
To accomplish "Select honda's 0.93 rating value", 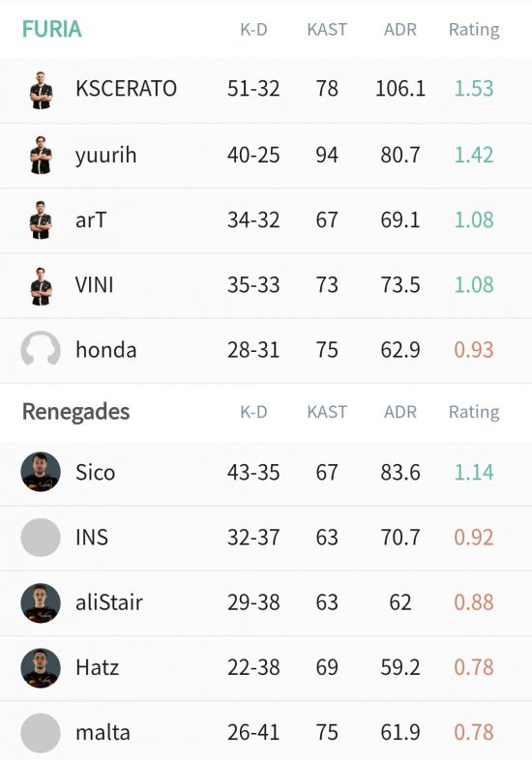I will point(474,349).
